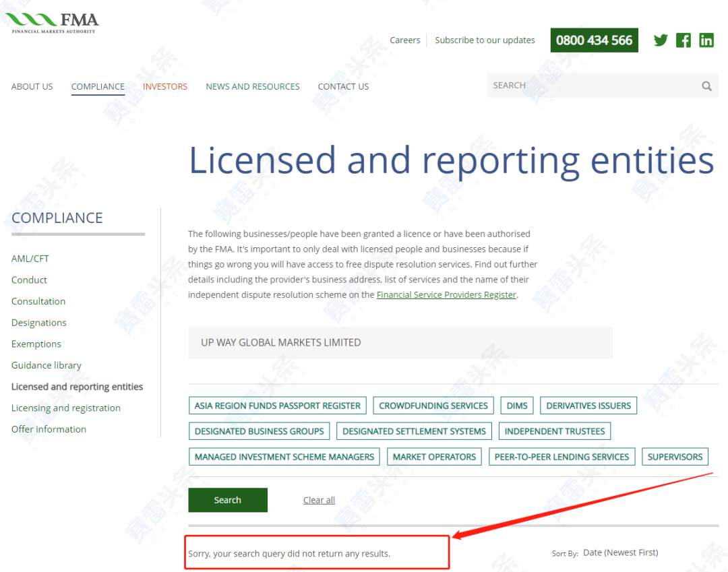Image resolution: width=728 pixels, height=572 pixels.
Task: Toggle Crowdfunding Services filter
Action: click(x=433, y=406)
